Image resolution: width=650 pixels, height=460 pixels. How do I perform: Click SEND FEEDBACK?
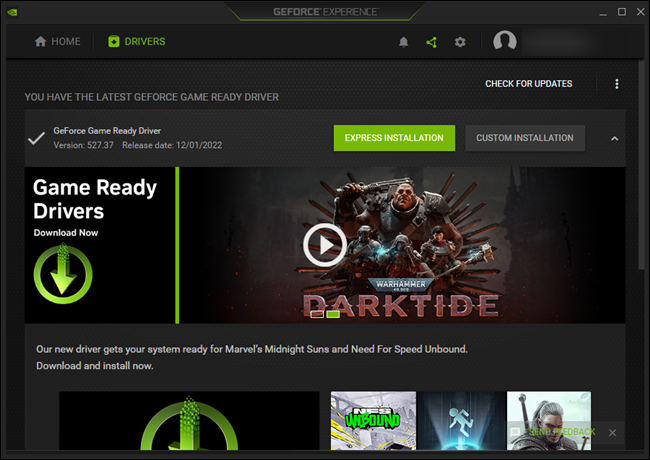(562, 432)
